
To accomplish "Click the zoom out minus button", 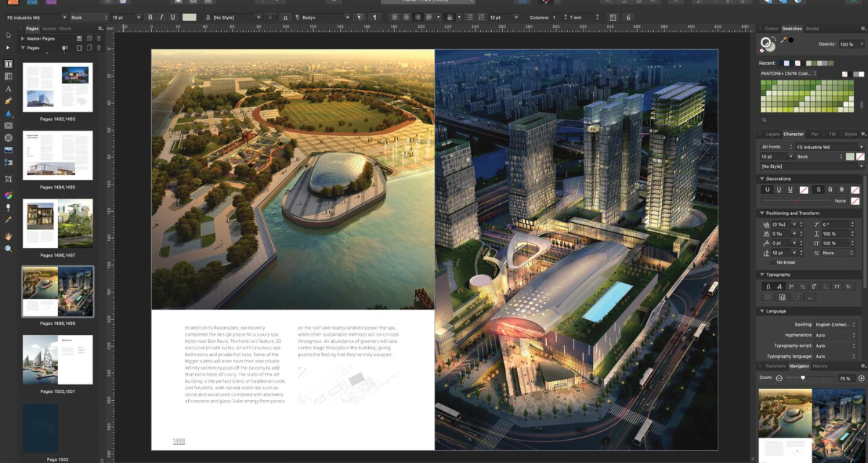I will coord(779,378).
